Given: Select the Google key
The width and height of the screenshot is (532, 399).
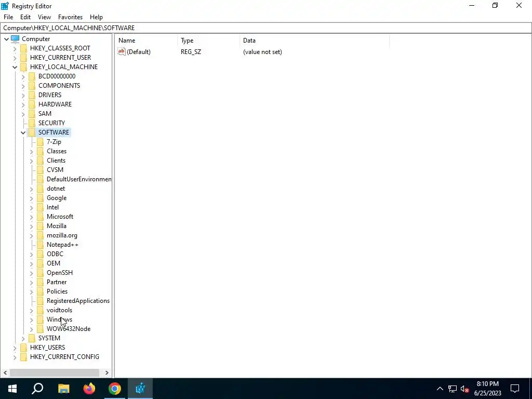Looking at the screenshot, I should coord(57,198).
